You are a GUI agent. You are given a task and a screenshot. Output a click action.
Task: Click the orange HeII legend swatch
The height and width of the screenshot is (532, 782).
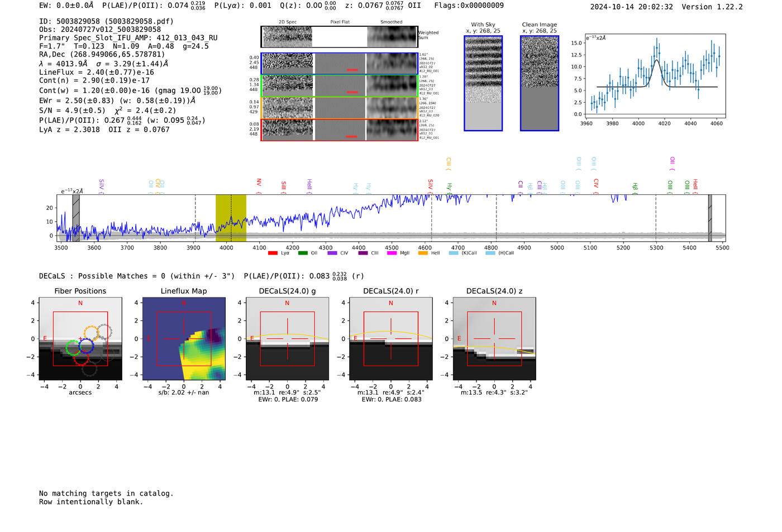[423, 253]
